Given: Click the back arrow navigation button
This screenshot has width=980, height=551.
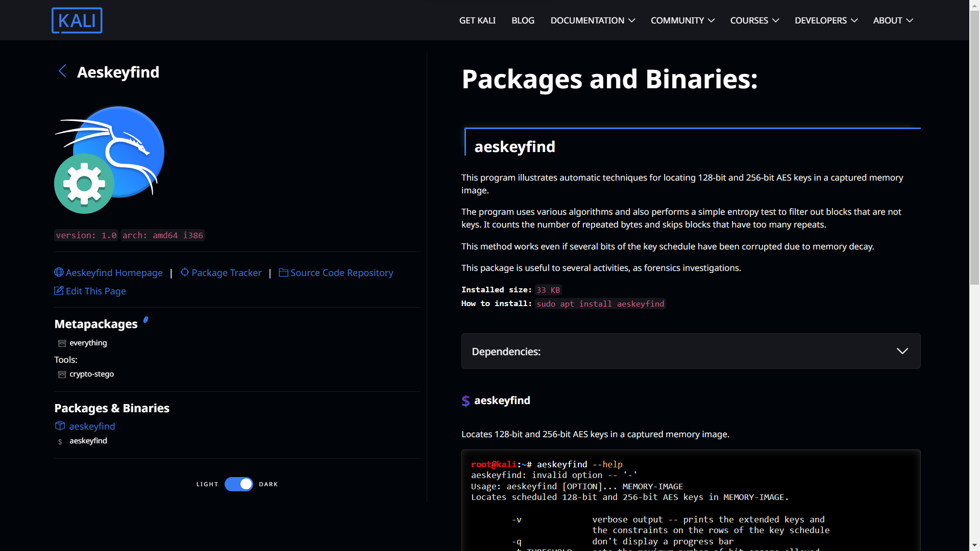Looking at the screenshot, I should [x=61, y=71].
